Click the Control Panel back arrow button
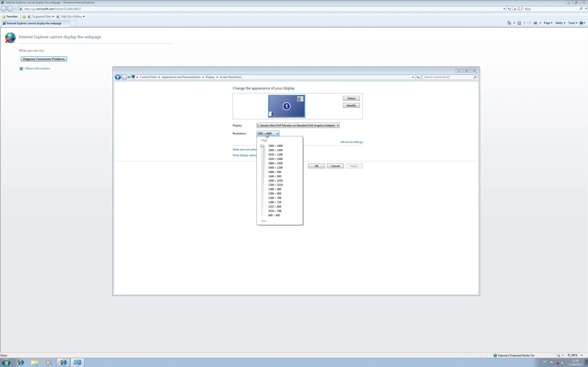588x367 pixels. click(x=118, y=77)
